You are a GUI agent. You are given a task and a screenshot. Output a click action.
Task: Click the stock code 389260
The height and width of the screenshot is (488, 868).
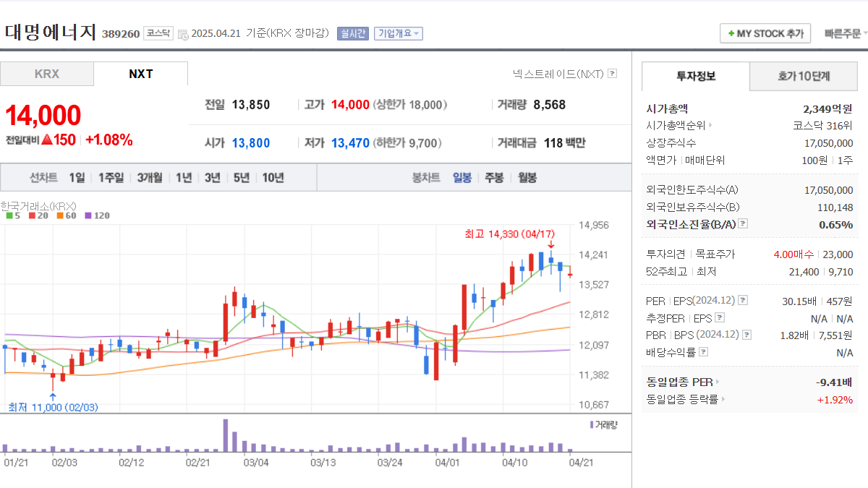(121, 34)
